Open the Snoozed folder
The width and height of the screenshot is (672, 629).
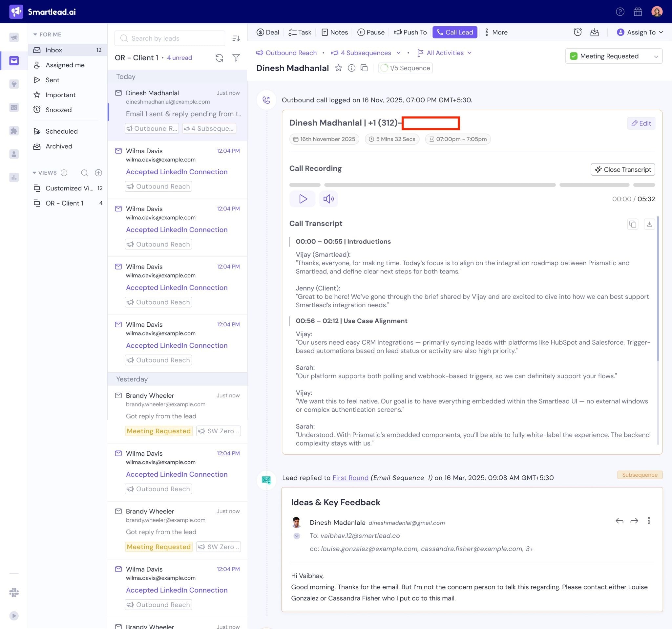[x=58, y=110]
